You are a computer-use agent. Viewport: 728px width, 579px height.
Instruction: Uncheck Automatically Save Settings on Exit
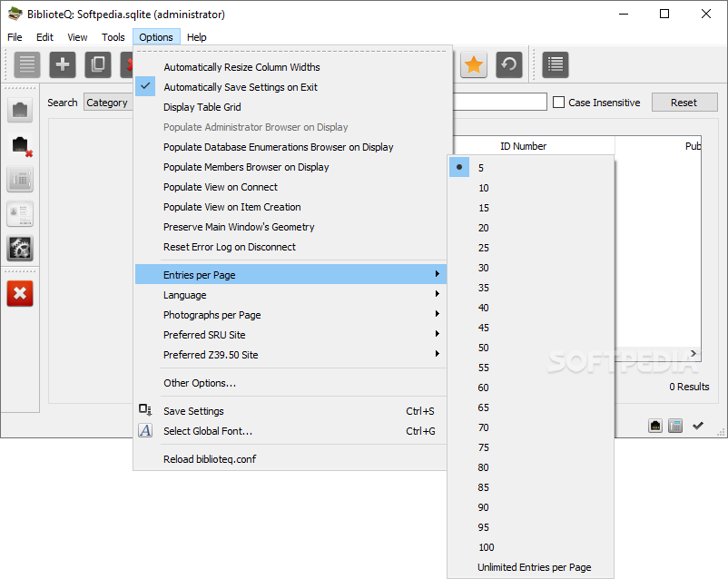point(291,87)
